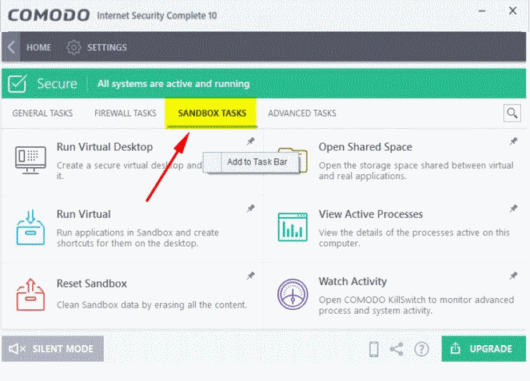Switch to the ADVANCED TASKS tab
This screenshot has width=530, height=381.
(302, 113)
